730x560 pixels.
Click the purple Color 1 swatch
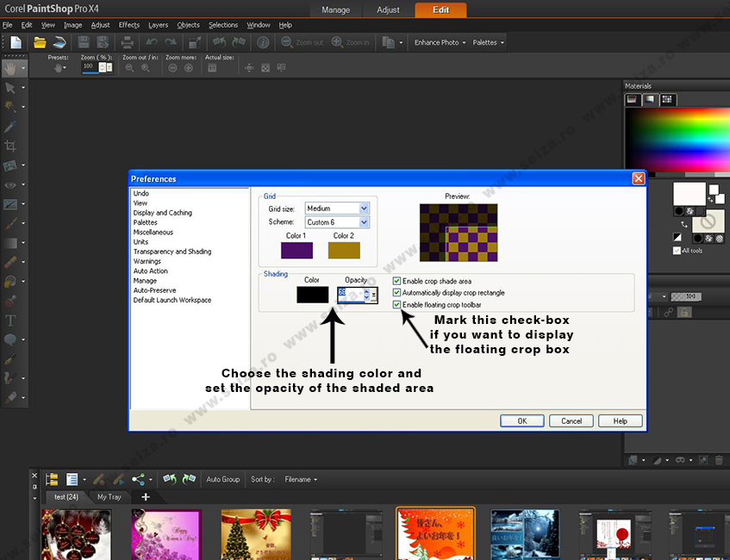(x=296, y=251)
